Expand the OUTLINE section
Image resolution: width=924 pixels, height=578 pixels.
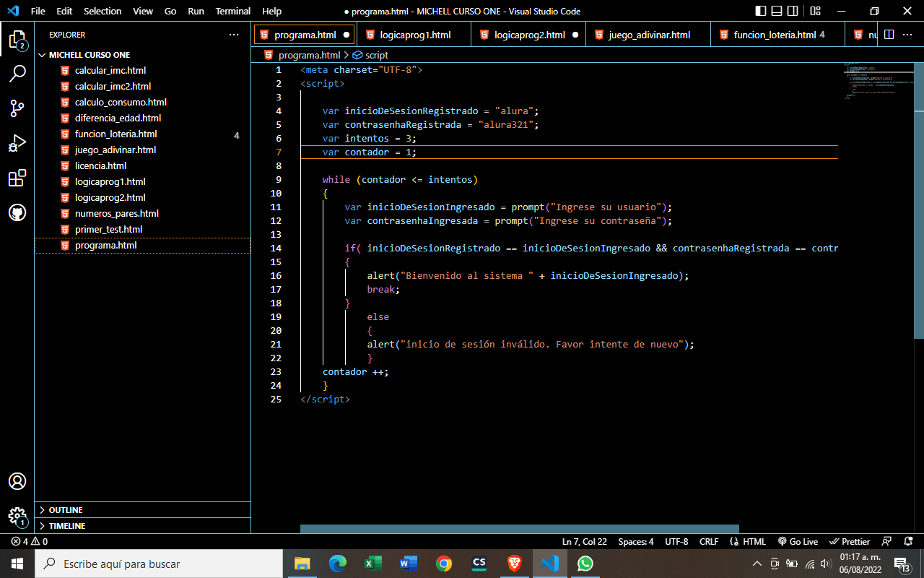143,510
